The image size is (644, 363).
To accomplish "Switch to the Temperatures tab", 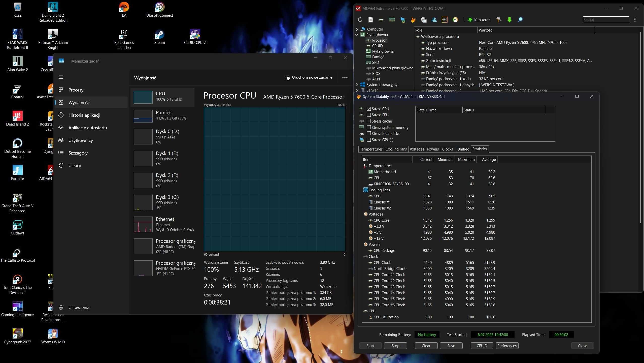I will (371, 149).
